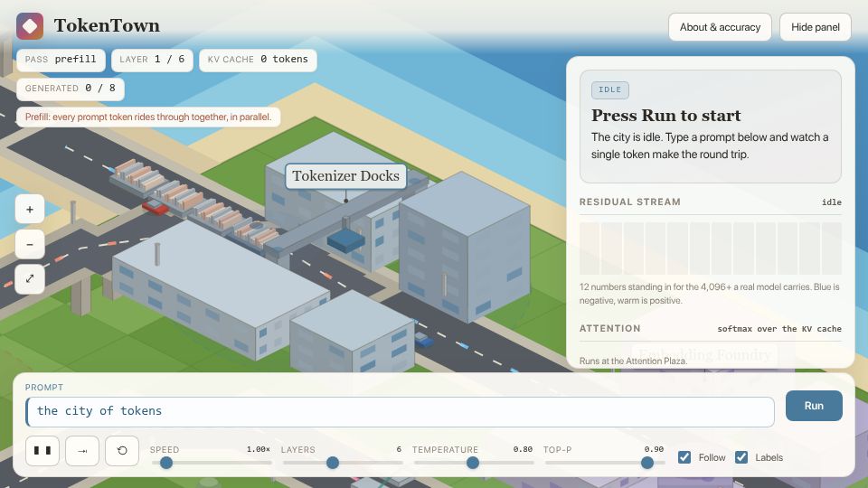Fit the city view to screen
The width and height of the screenshot is (868, 488).
(30, 278)
